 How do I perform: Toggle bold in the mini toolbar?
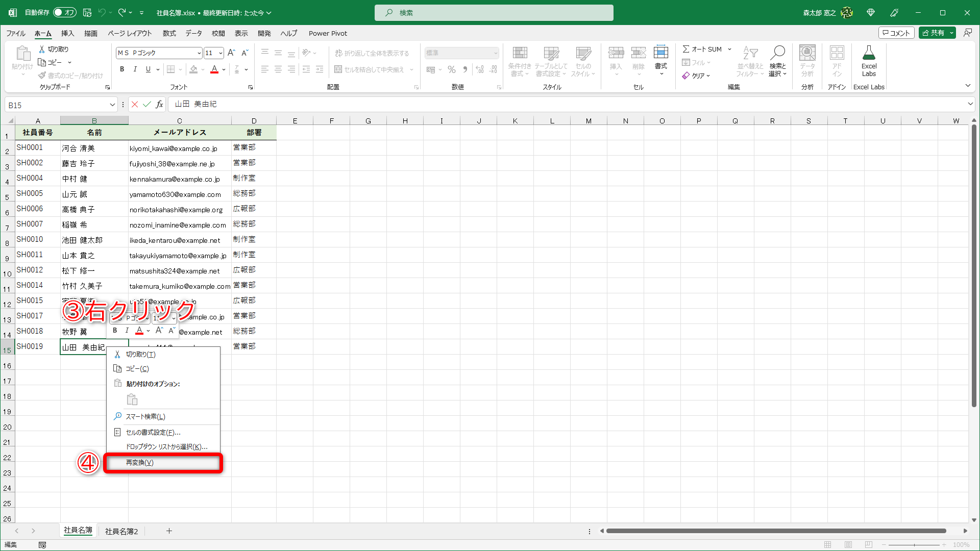click(x=114, y=330)
